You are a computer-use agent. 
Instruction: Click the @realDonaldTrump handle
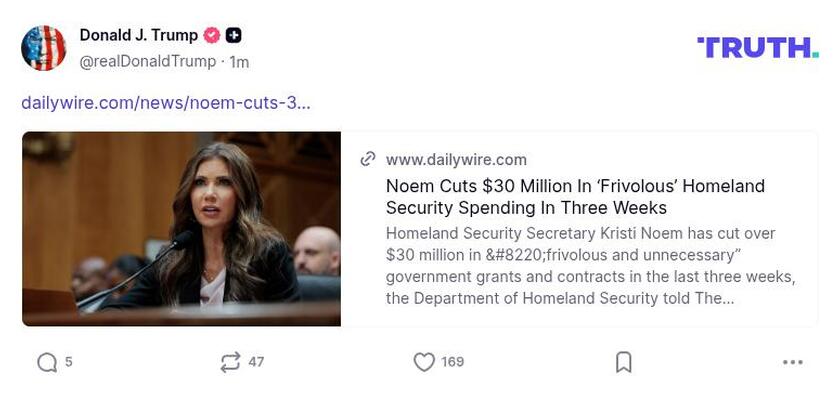click(147, 61)
